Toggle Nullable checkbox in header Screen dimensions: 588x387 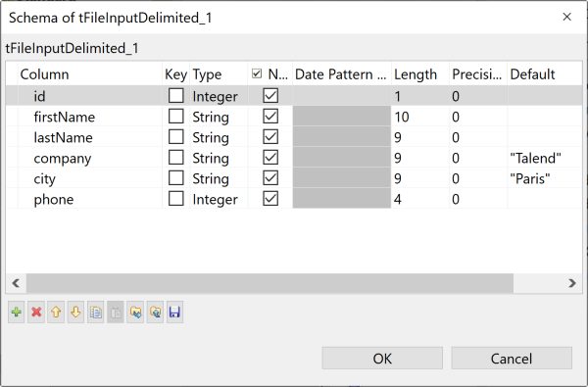tap(257, 73)
